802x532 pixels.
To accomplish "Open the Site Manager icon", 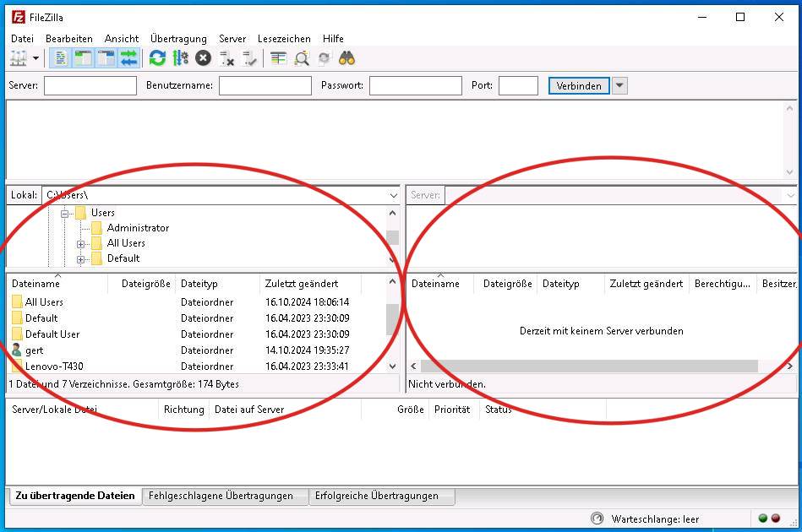I will pos(19,58).
